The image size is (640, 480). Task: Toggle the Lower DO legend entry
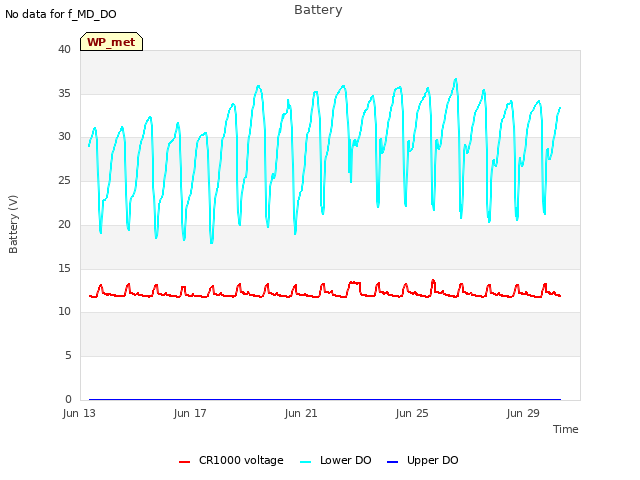click(336, 460)
